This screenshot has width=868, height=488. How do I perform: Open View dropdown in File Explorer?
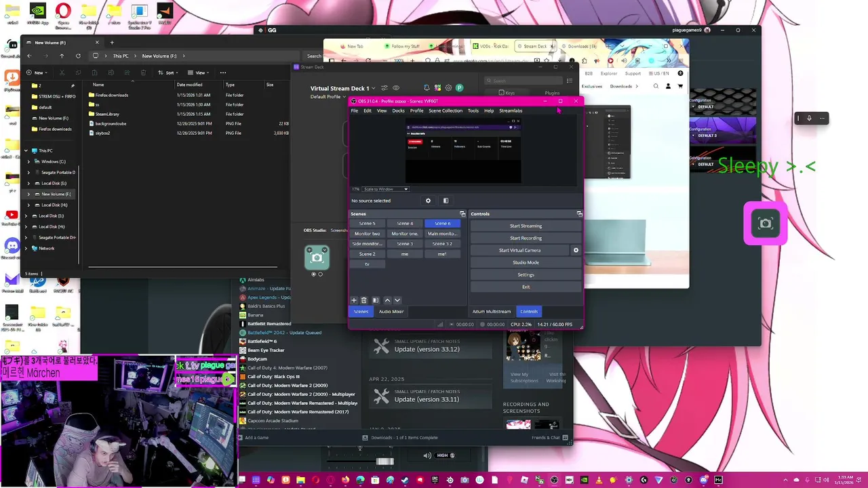pos(199,73)
